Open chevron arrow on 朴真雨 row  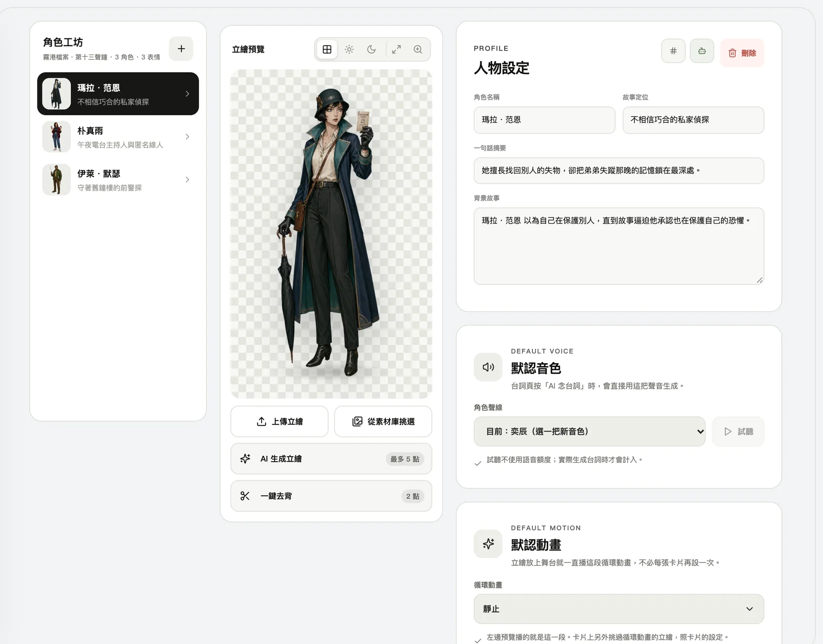tap(187, 137)
